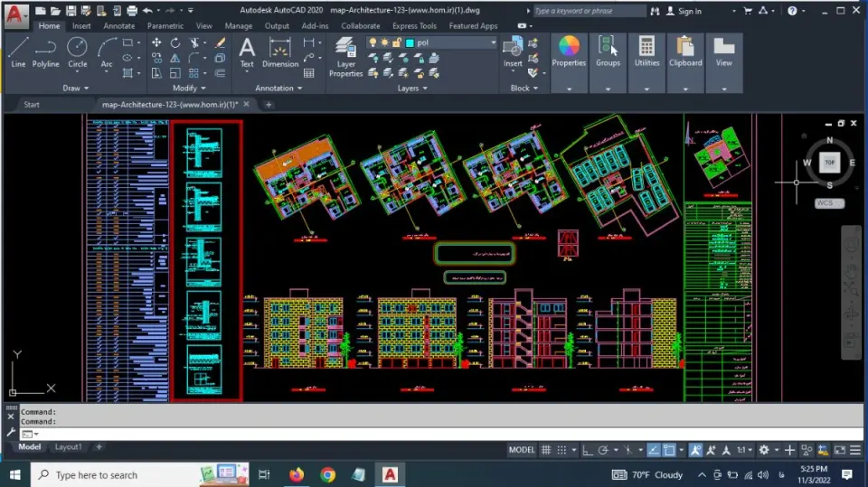Click the command line input field
868x487 pixels.
point(441,434)
